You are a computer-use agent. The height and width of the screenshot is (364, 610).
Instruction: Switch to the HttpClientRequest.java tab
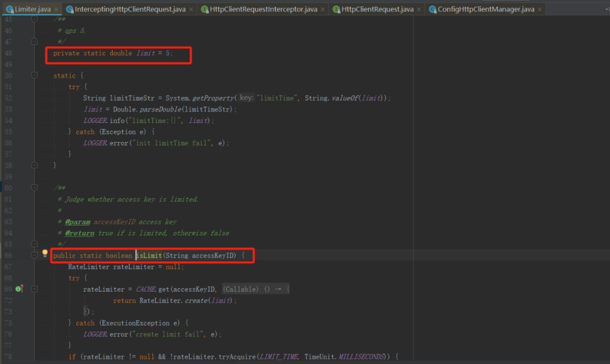tap(377, 9)
